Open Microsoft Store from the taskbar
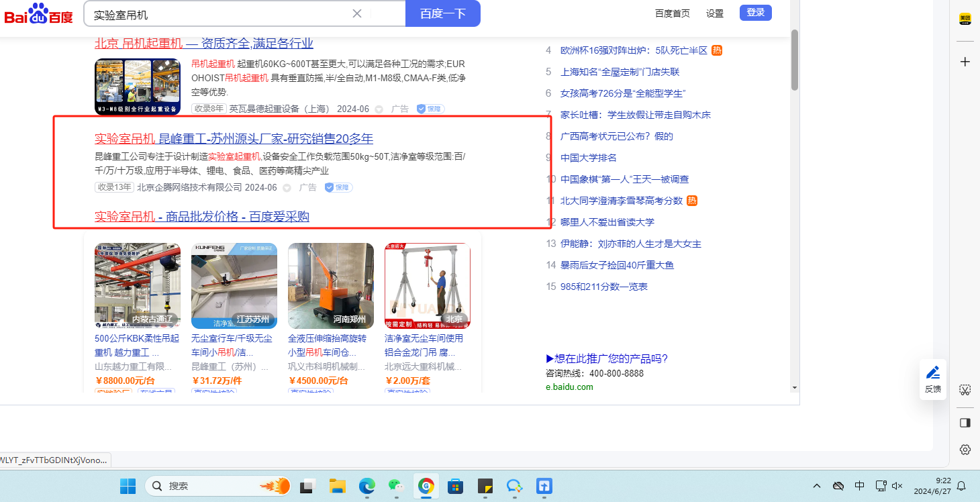 pyautogui.click(x=455, y=486)
